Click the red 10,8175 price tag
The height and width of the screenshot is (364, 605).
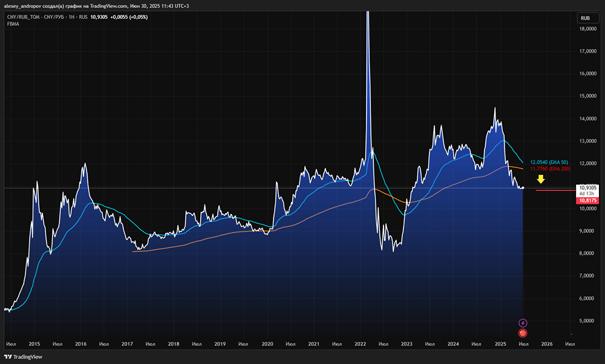(x=588, y=200)
